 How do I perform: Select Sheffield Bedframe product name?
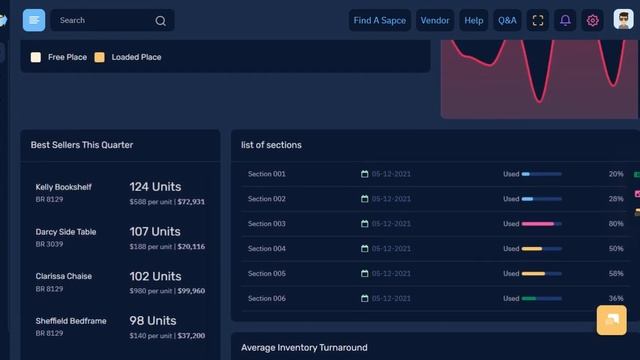71,321
